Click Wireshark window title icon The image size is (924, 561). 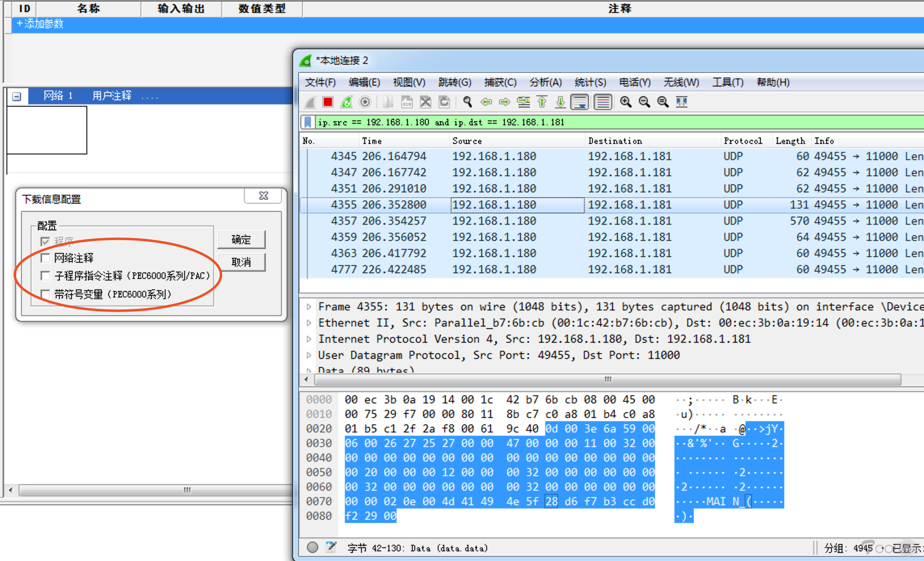pyautogui.click(x=306, y=61)
